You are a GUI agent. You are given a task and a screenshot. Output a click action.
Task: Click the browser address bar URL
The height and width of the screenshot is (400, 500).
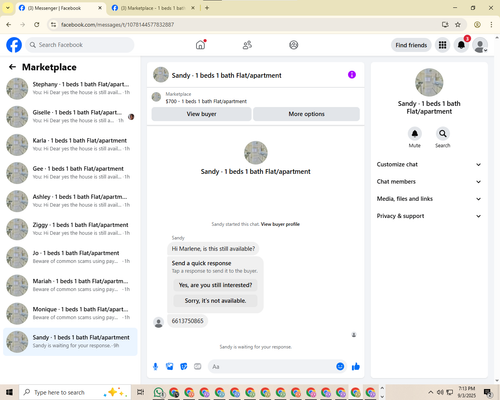pos(117,25)
